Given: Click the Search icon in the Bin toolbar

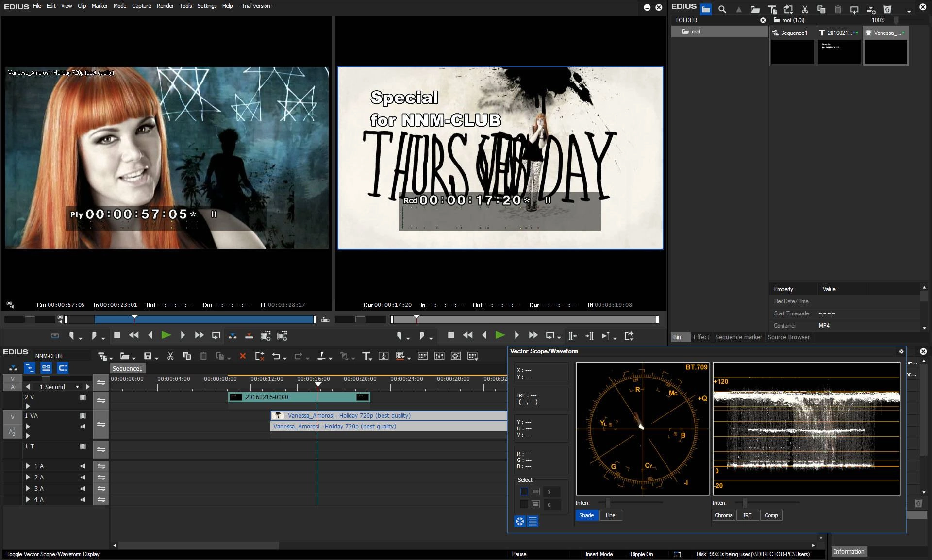Looking at the screenshot, I should point(722,9).
